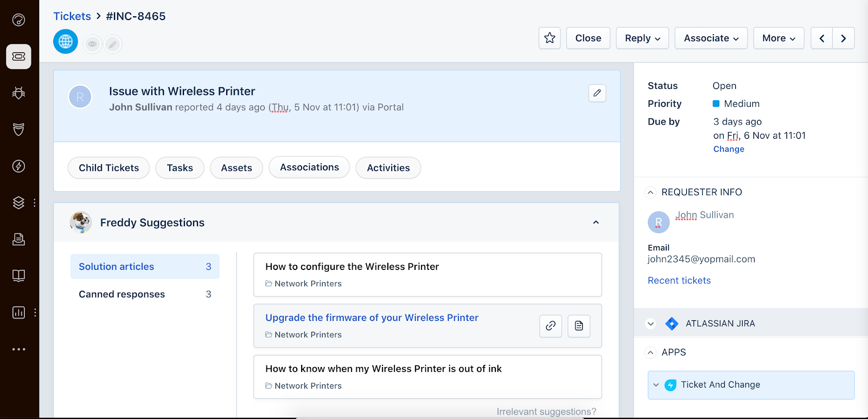Open the Tickets icon in sidebar
Screen dimensions: 868x419
pyautogui.click(x=18, y=56)
